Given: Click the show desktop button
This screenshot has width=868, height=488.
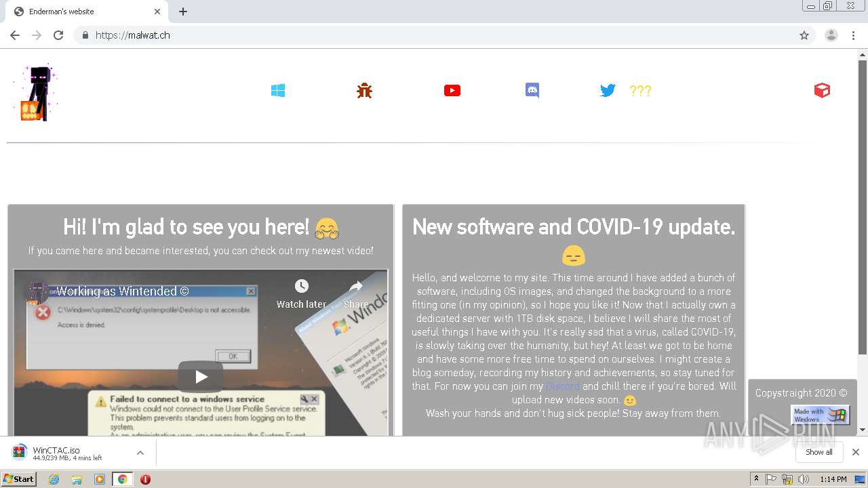Looking at the screenshot, I should tap(860, 479).
